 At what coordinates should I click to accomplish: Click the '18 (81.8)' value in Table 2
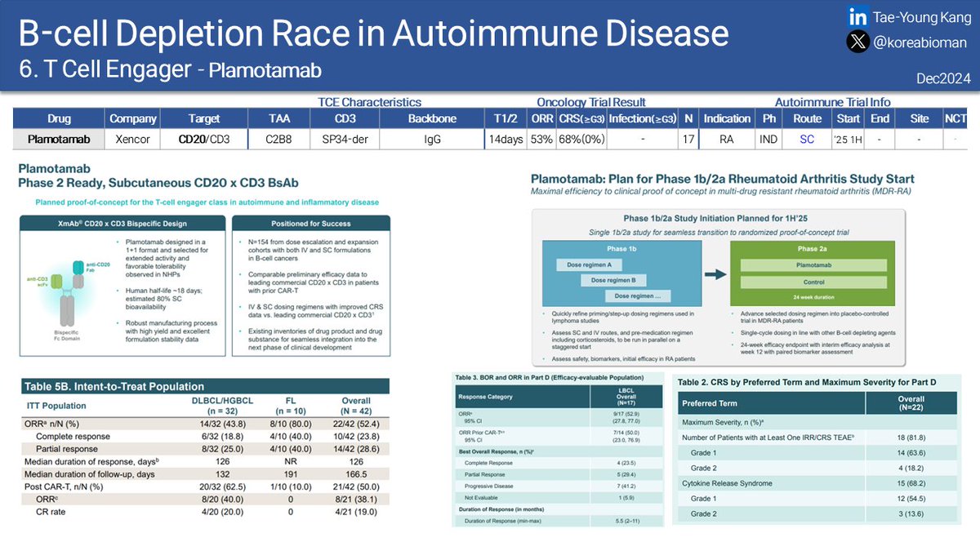[x=913, y=438]
